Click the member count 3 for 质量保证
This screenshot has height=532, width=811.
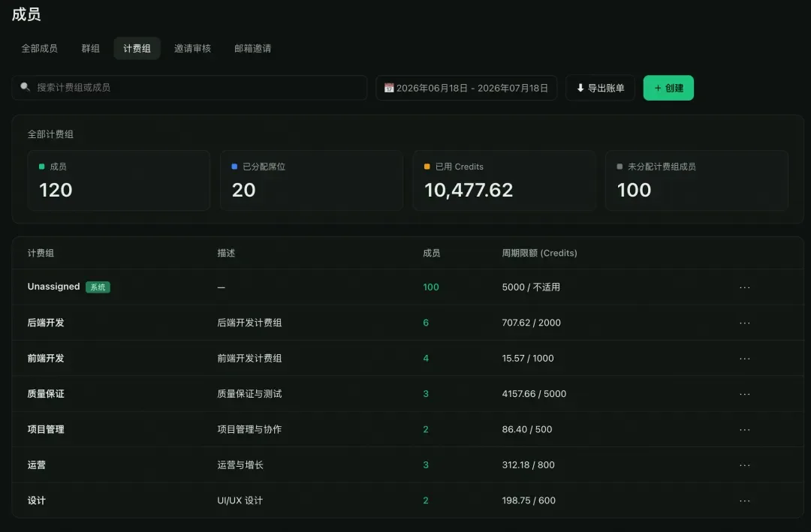(x=426, y=394)
